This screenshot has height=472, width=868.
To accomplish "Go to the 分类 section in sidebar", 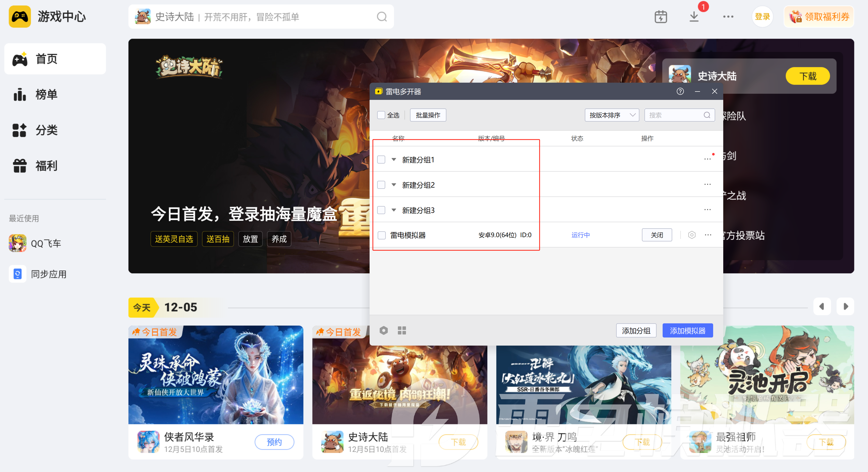I will point(46,130).
